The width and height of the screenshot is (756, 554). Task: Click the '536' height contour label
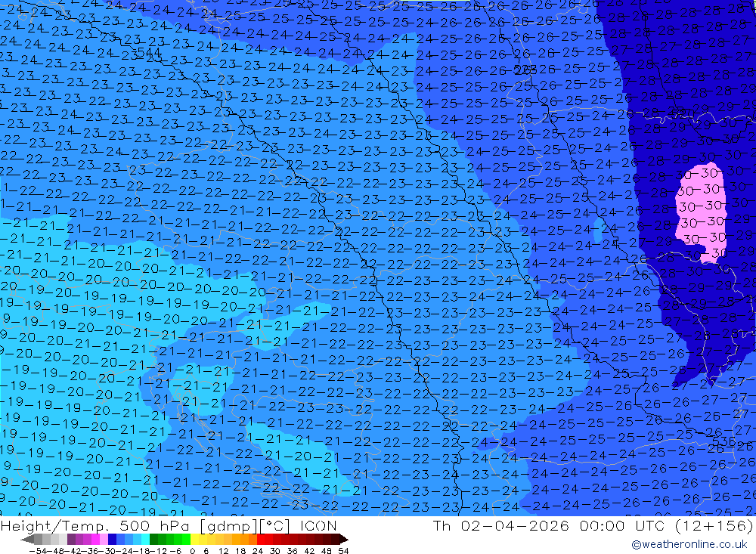click(x=723, y=441)
